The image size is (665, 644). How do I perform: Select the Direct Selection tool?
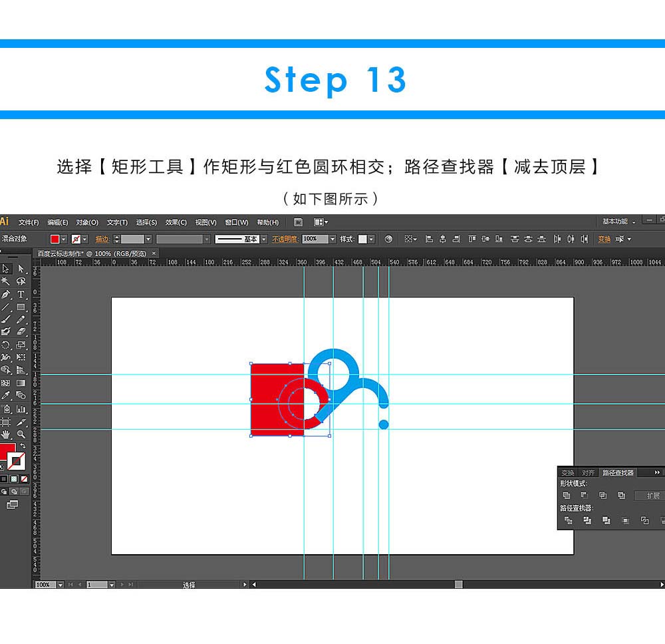[21, 269]
